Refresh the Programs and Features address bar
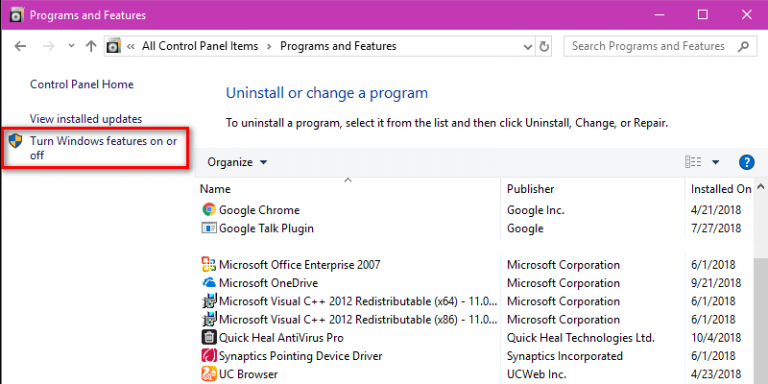Viewport: 768px width, 384px height. point(544,47)
